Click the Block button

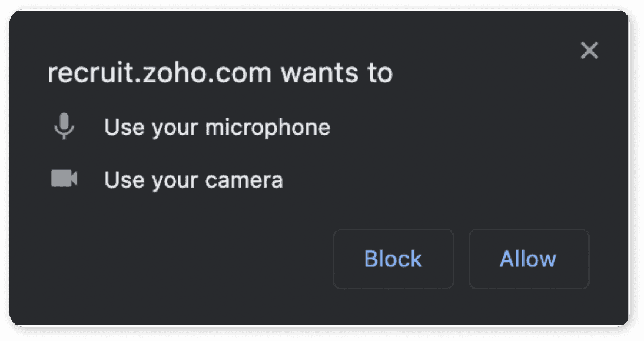pyautogui.click(x=393, y=259)
